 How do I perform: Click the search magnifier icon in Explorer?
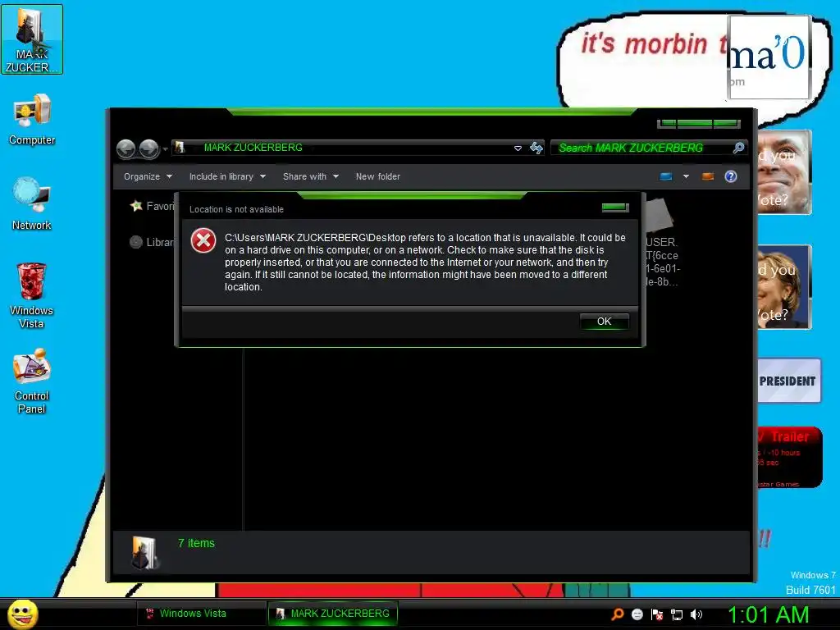(738, 148)
